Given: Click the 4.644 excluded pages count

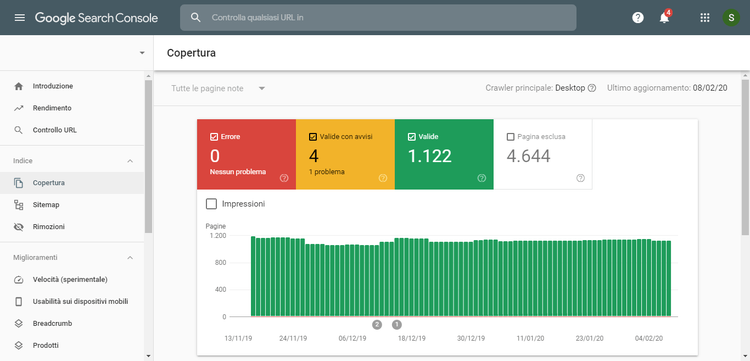Looking at the screenshot, I should coord(529,156).
